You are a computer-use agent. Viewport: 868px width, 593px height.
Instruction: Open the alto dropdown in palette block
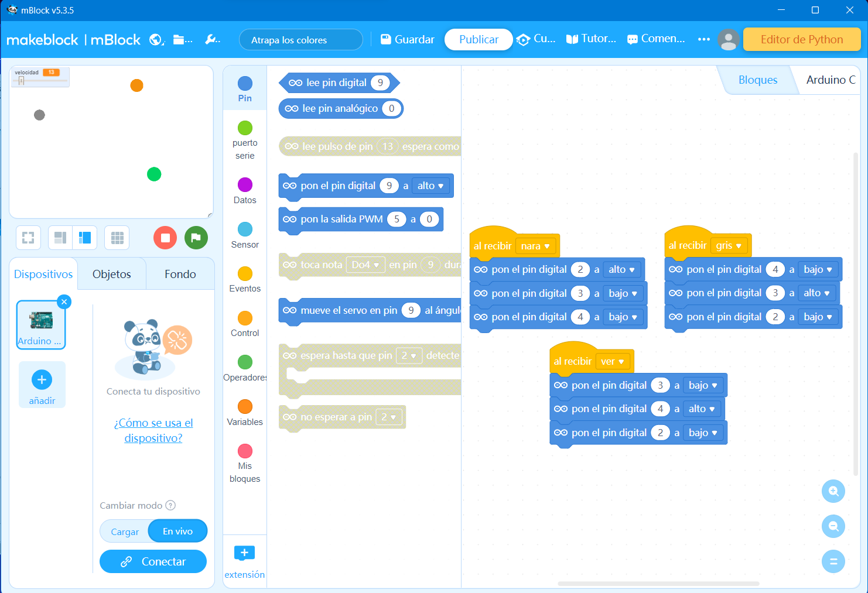point(432,186)
